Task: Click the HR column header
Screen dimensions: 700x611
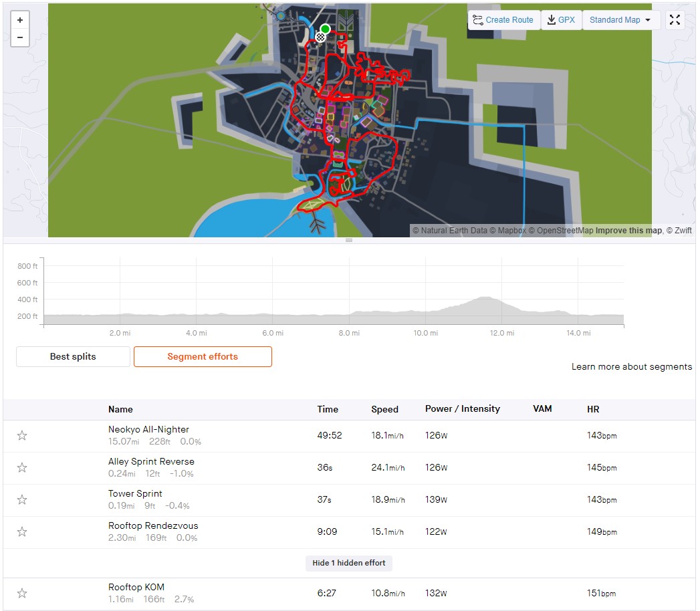Action: pos(593,409)
